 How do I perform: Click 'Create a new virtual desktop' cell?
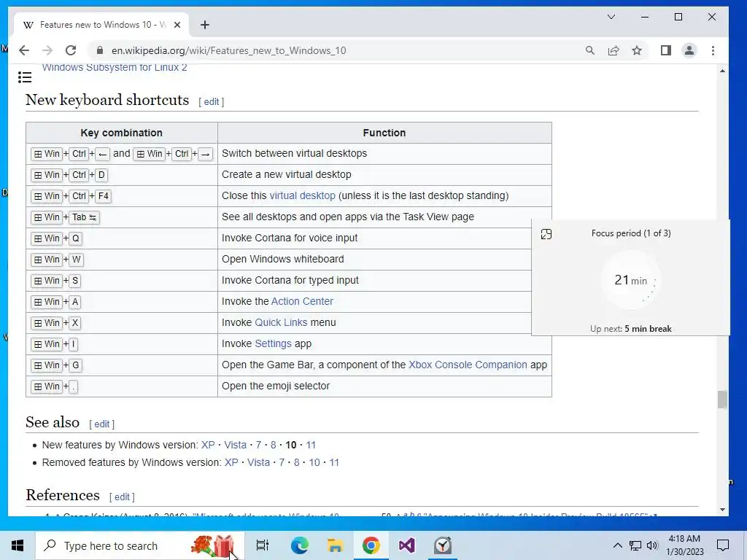pyautogui.click(x=384, y=175)
